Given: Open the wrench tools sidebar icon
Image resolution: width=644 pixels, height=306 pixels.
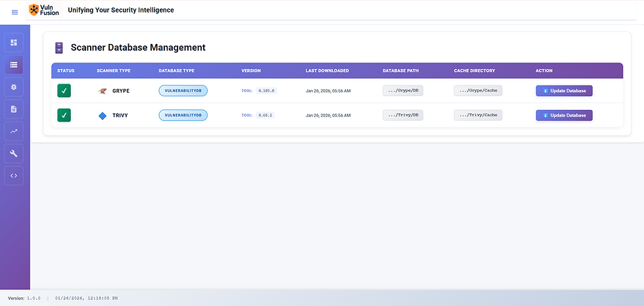Looking at the screenshot, I should 14,153.
